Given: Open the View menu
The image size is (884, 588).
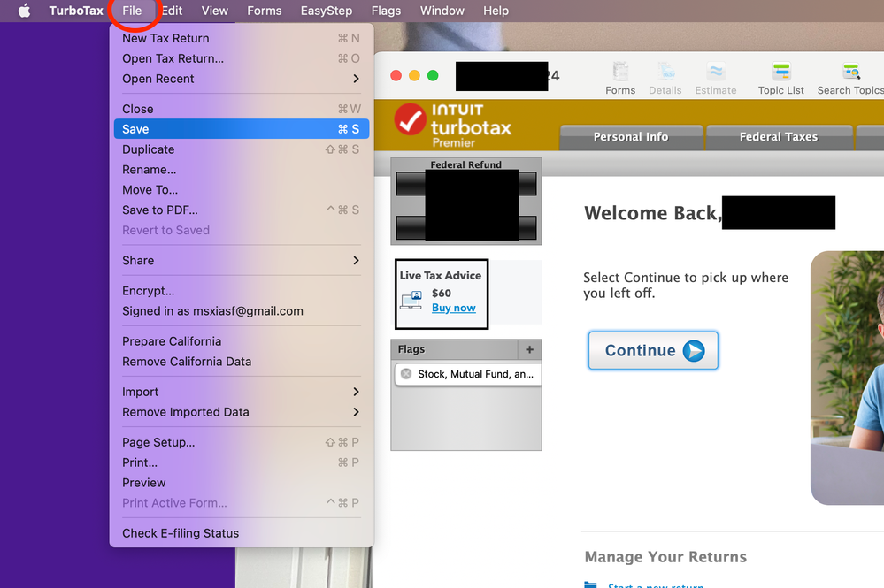Looking at the screenshot, I should (x=215, y=11).
